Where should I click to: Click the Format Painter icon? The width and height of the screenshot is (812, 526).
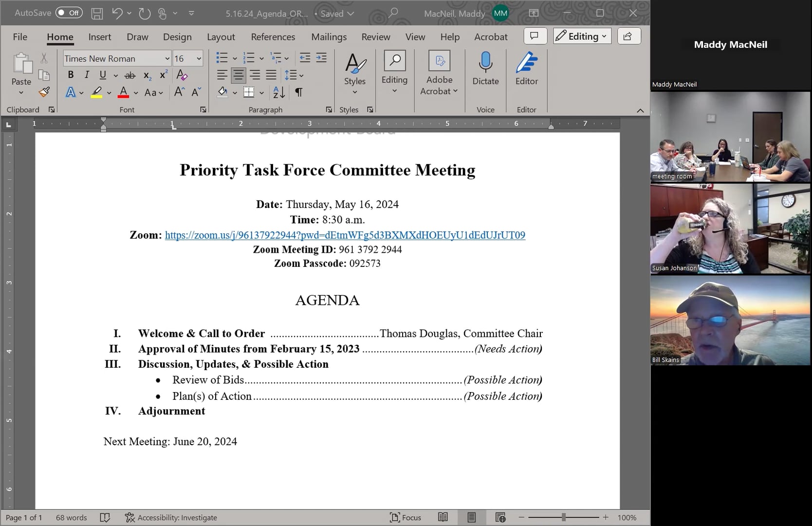[44, 92]
